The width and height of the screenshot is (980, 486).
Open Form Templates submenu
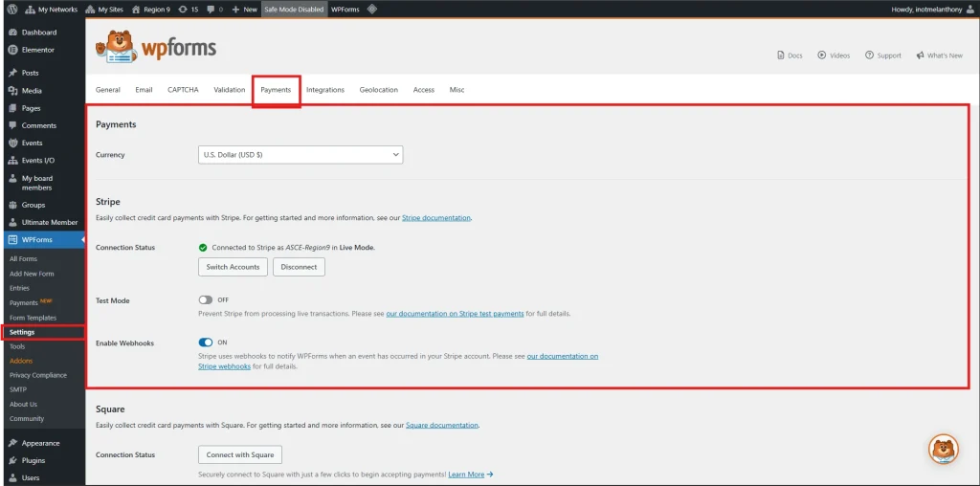tap(33, 318)
